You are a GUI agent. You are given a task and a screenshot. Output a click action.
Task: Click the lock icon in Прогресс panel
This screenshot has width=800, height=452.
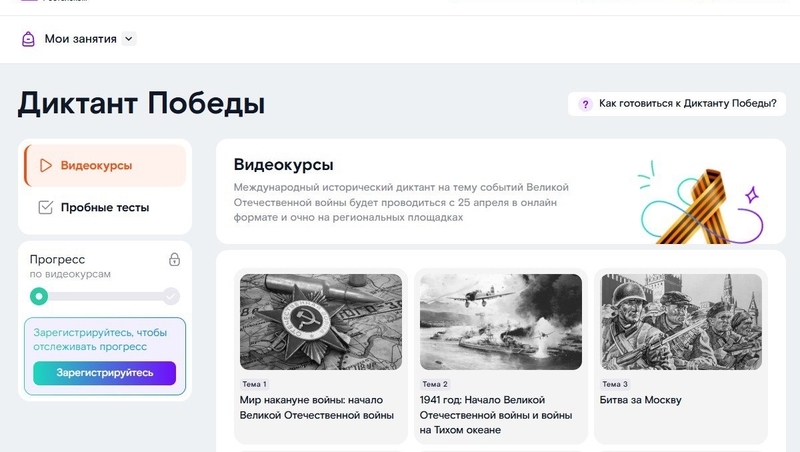[x=174, y=260]
